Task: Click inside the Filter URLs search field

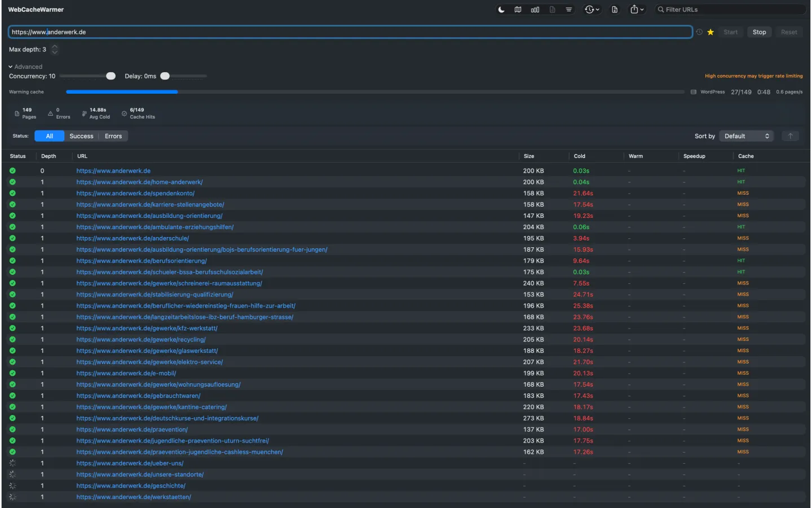Action: point(730,10)
